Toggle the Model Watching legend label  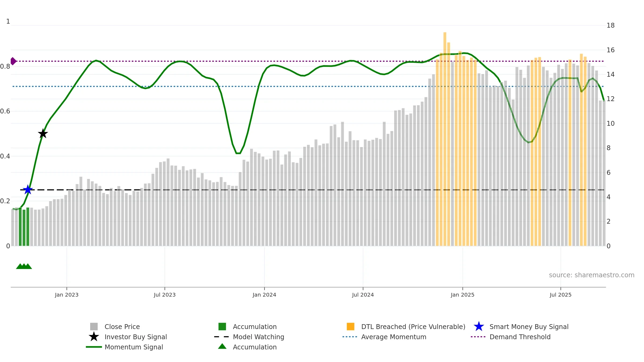(258, 337)
